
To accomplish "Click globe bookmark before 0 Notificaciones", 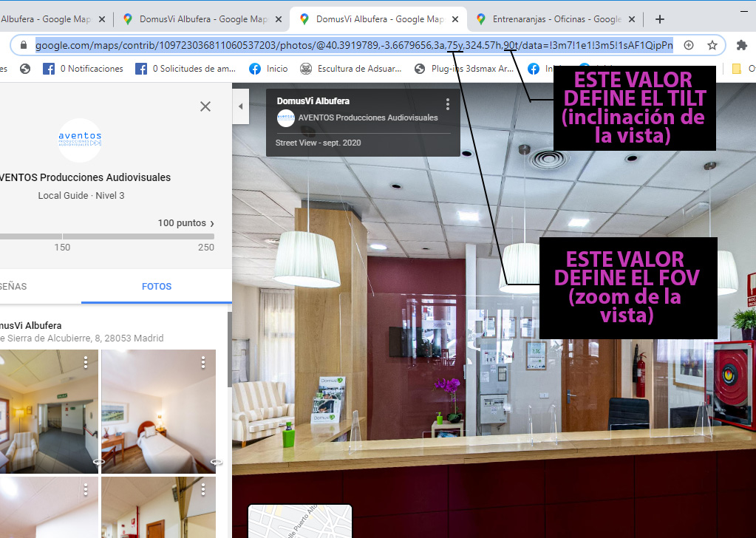I will pyautogui.click(x=25, y=69).
